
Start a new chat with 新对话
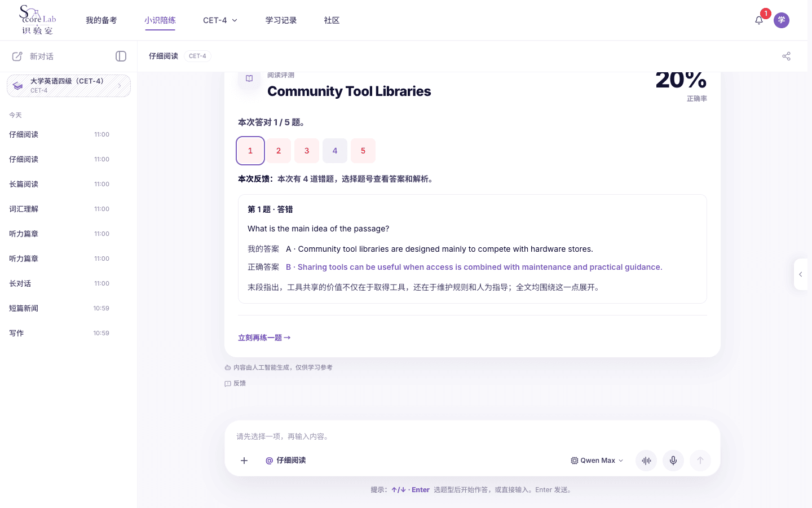click(33, 56)
